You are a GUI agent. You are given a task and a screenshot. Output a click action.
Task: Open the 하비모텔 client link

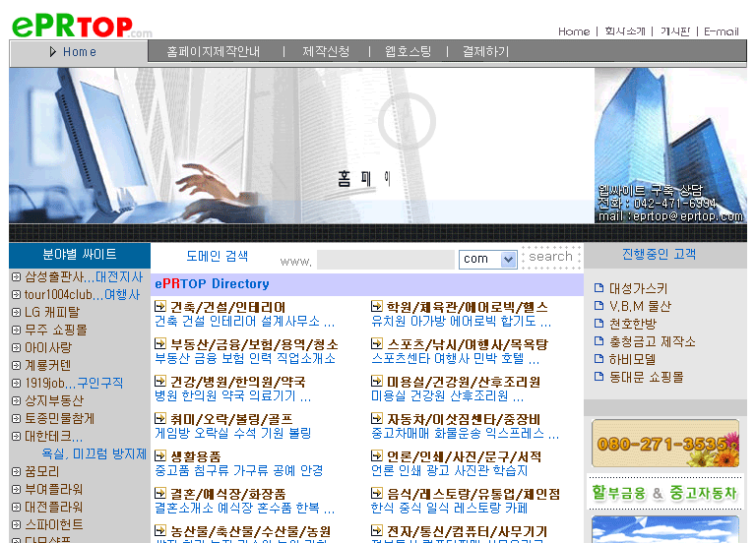(632, 359)
